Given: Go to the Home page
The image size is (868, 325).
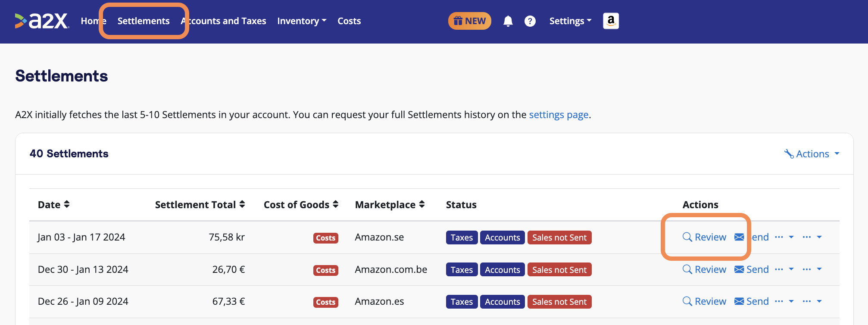Looking at the screenshot, I should (x=93, y=21).
